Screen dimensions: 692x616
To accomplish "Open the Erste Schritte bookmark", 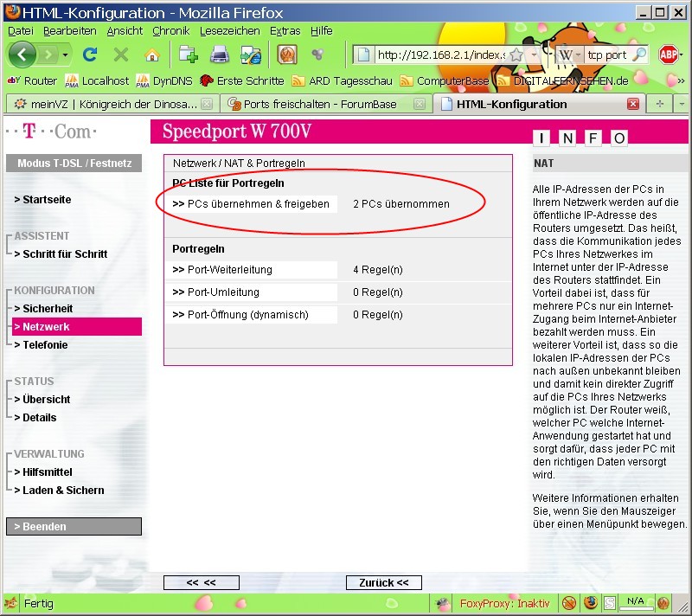I will (242, 80).
